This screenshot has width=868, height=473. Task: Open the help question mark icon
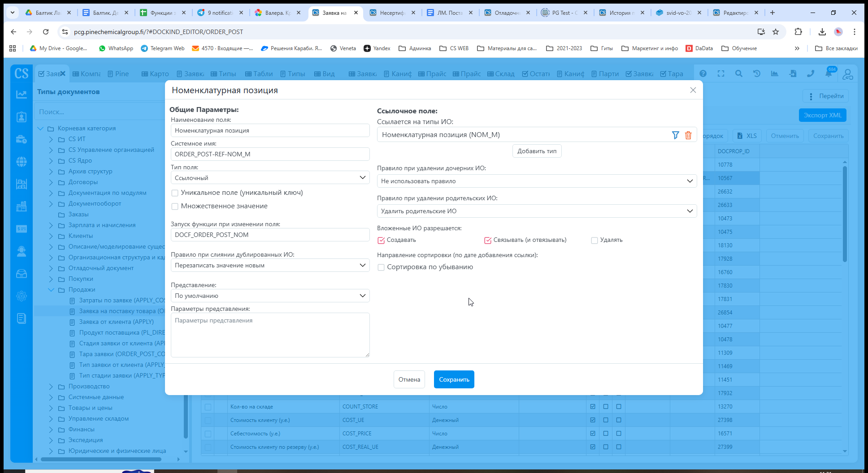pos(703,74)
